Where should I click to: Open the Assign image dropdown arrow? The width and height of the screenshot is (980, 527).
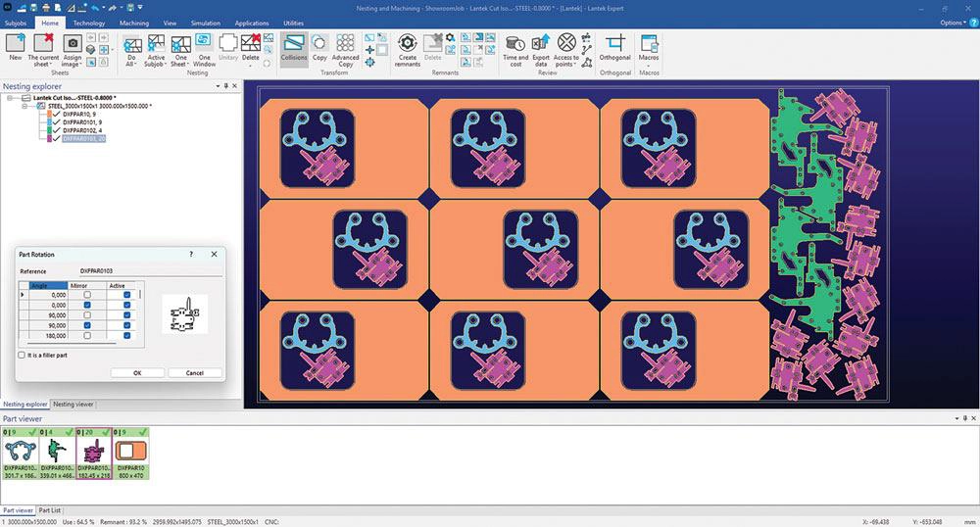81,65
